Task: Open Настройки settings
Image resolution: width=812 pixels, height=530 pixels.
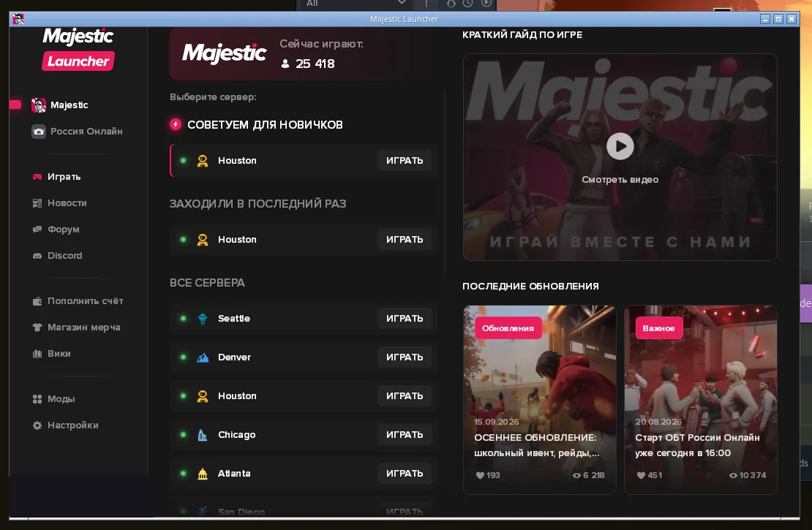Action: click(x=72, y=425)
